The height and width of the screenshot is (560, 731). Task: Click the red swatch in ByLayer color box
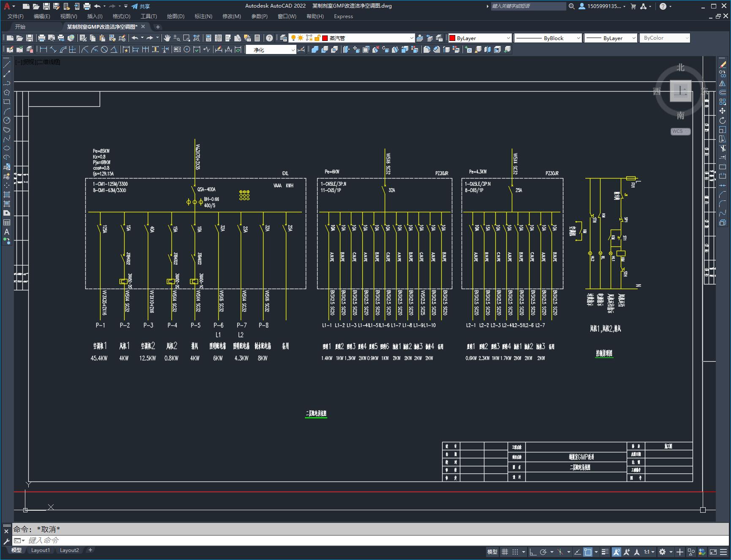pos(452,38)
